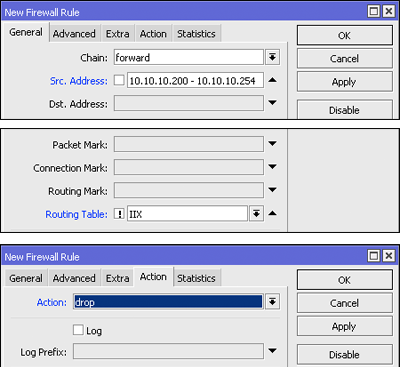Viewport: 400px width, 367px height.
Task: Expand the Connection Mark option
Action: click(272, 167)
